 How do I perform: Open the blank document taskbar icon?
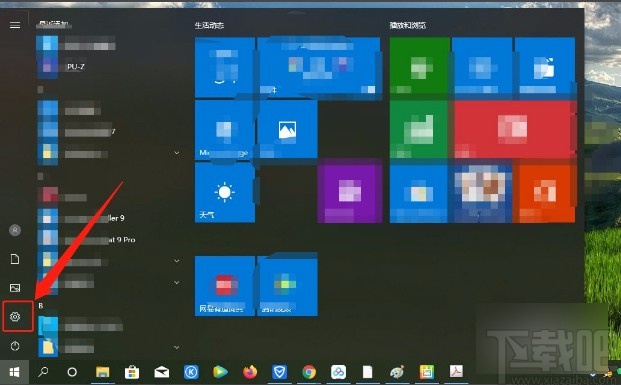[x=368, y=372]
